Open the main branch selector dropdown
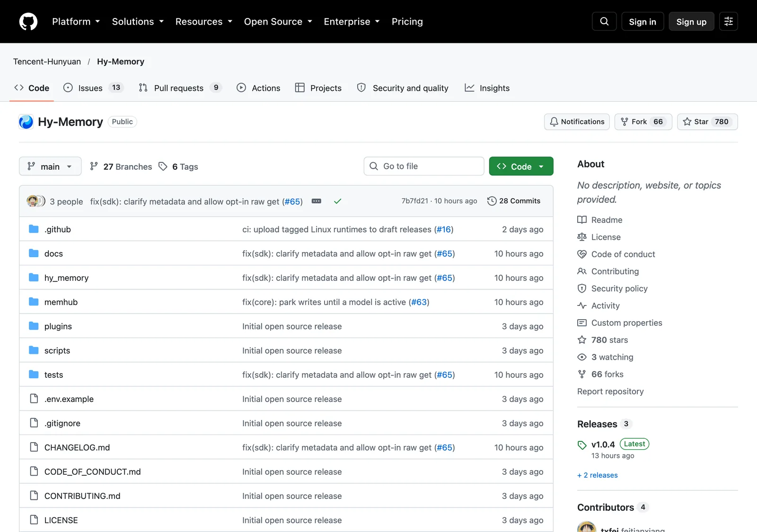 tap(50, 166)
